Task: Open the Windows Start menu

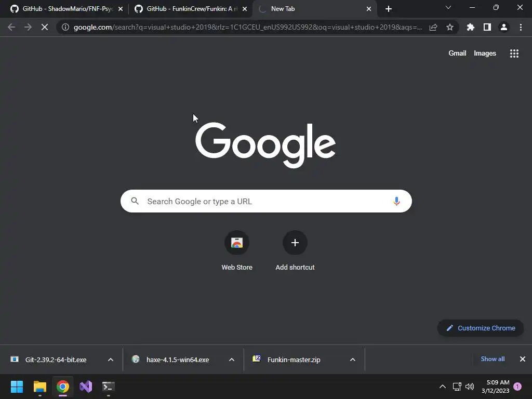Action: pos(17,387)
